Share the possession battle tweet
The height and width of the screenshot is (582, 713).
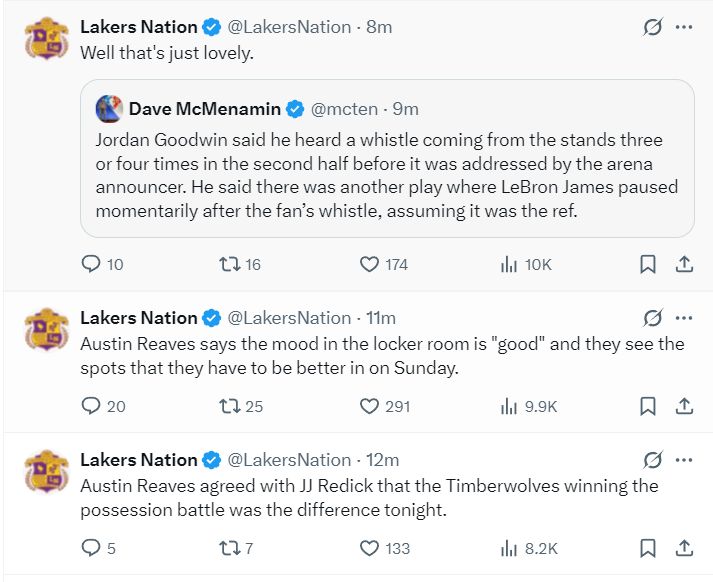[x=685, y=548]
